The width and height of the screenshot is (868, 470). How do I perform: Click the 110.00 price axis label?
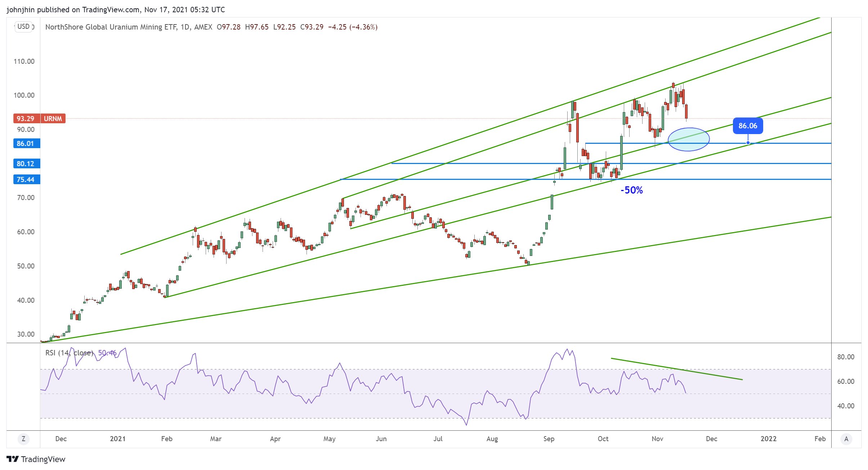point(24,61)
